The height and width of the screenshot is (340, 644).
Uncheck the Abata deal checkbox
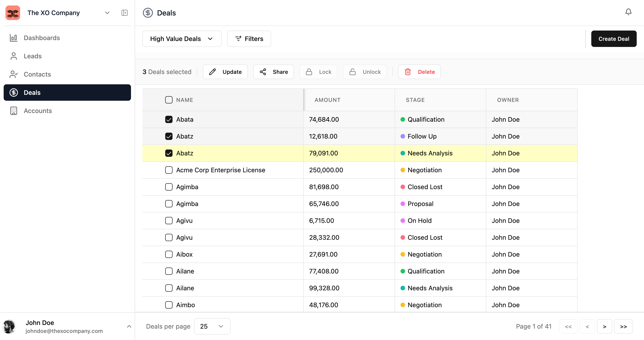[x=169, y=119]
